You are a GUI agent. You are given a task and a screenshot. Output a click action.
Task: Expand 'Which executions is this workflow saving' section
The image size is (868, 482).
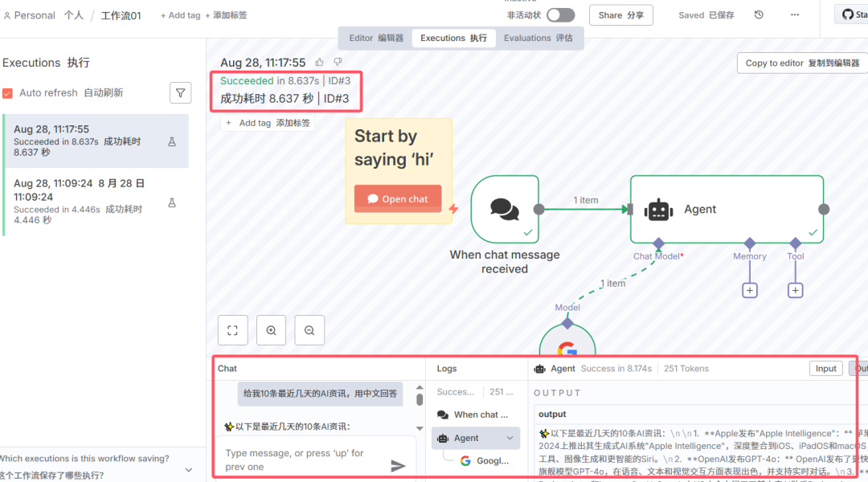tap(188, 470)
